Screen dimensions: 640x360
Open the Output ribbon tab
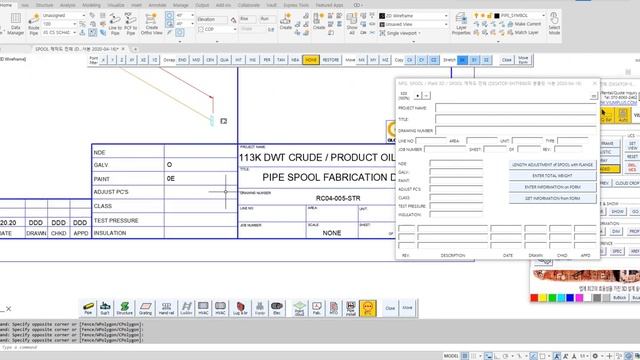pos(202,5)
